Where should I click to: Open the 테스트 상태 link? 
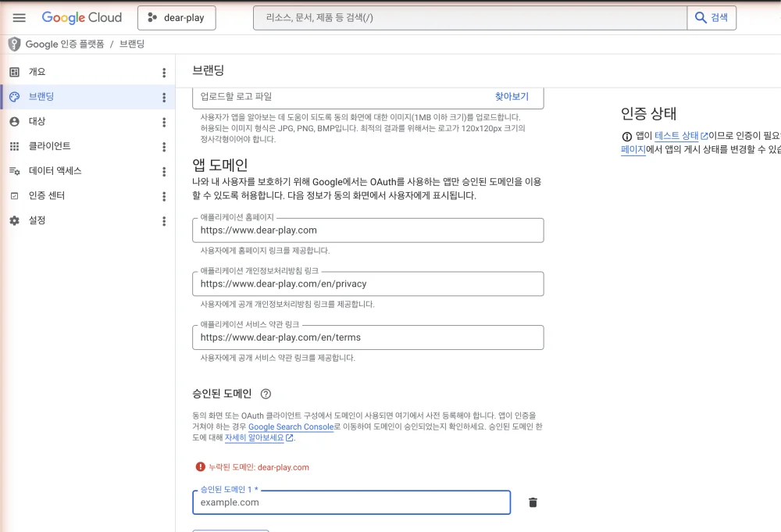(681, 135)
